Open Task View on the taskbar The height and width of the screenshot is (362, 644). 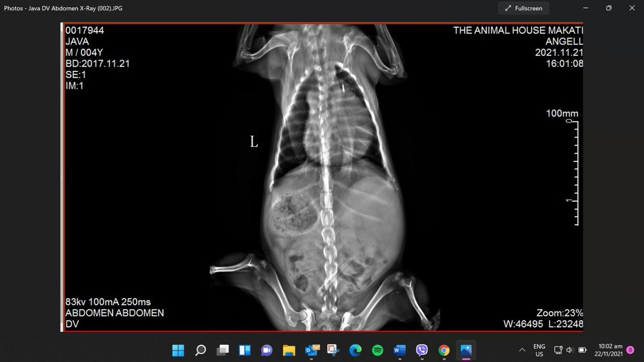click(x=222, y=350)
